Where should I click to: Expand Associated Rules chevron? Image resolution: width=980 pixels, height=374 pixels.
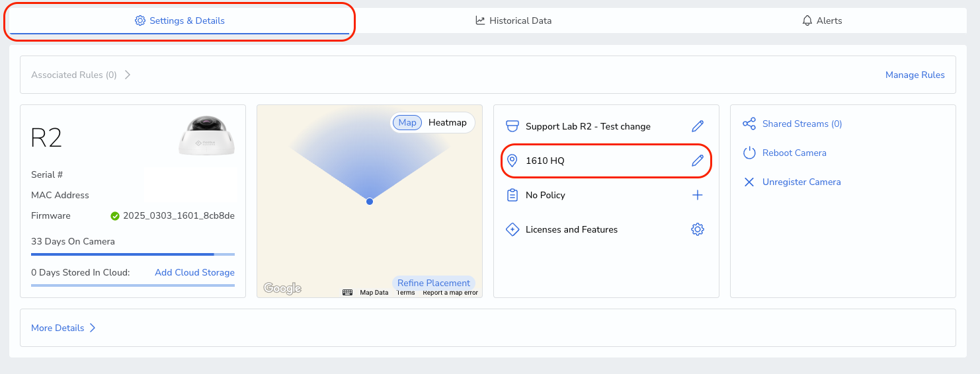[x=128, y=75]
